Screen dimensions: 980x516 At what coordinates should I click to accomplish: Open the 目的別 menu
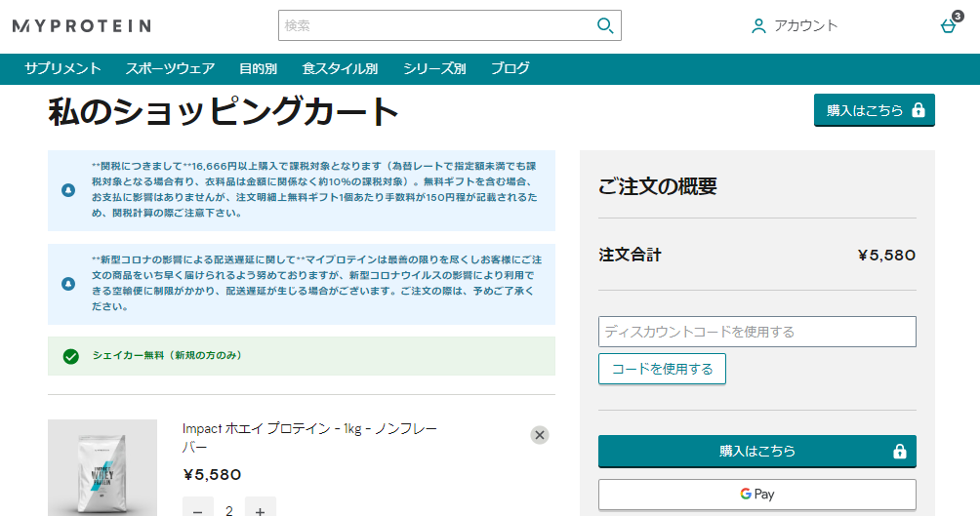coord(258,68)
